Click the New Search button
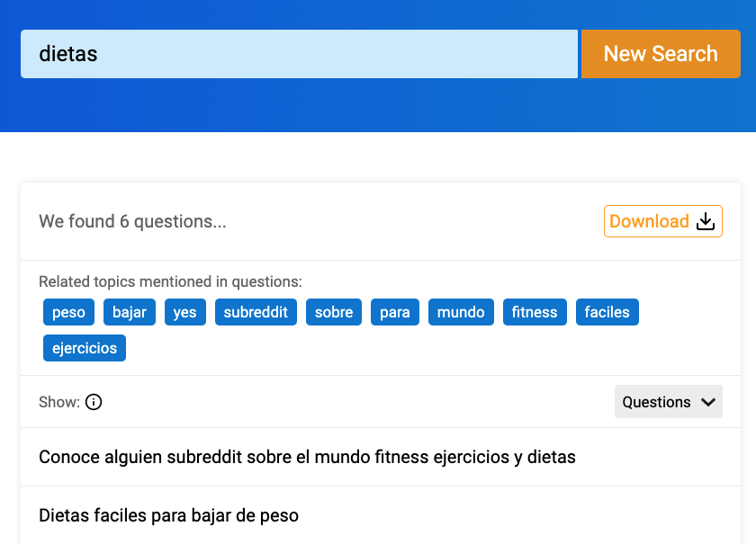 (661, 54)
